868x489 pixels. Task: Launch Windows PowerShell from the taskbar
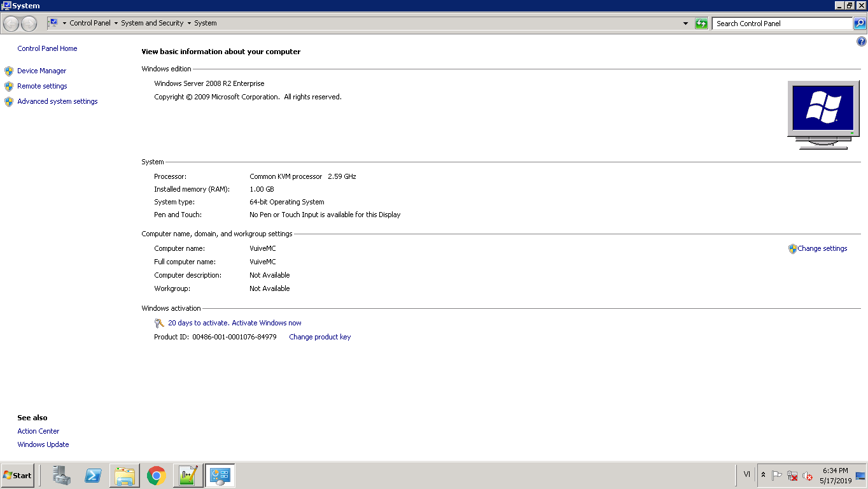coord(93,476)
